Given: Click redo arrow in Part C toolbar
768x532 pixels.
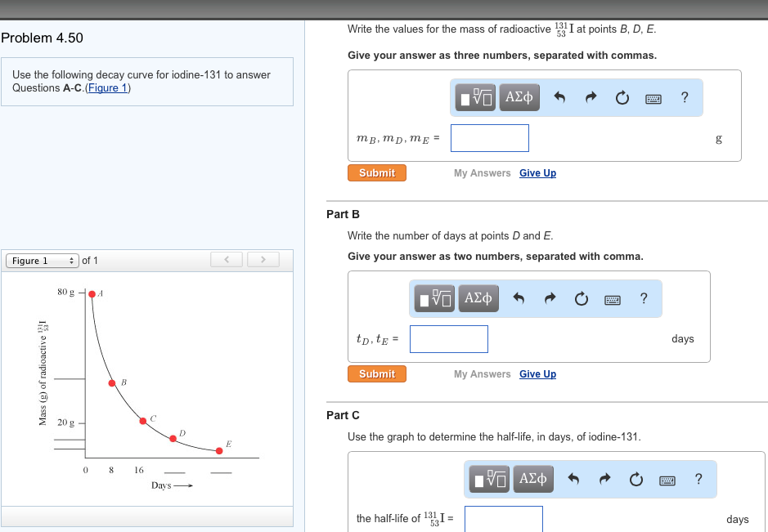Looking at the screenshot, I should 605,479.
